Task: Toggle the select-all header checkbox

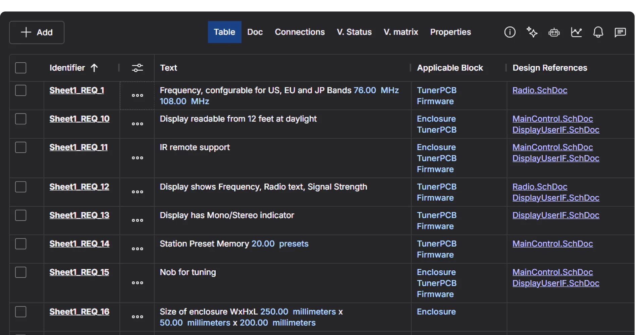Action: click(x=21, y=68)
